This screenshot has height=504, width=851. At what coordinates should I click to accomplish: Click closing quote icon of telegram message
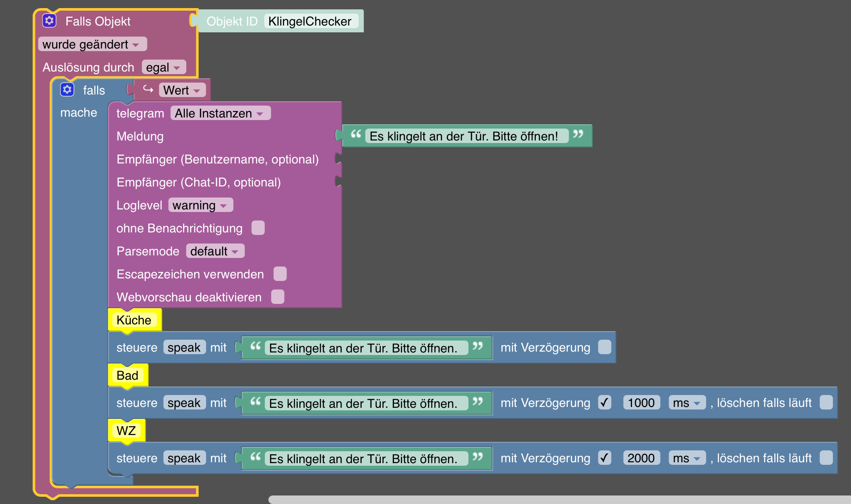pos(578,135)
